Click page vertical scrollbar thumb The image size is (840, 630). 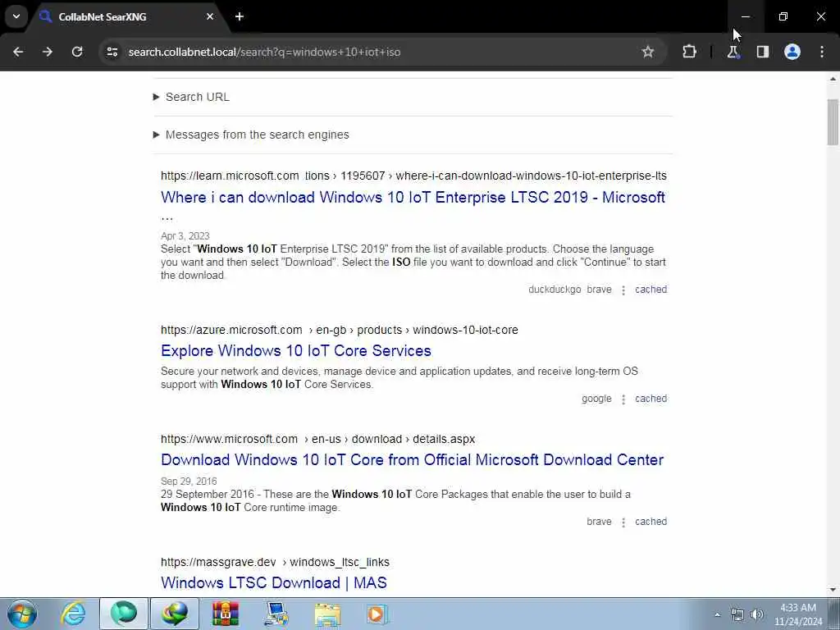click(833, 122)
